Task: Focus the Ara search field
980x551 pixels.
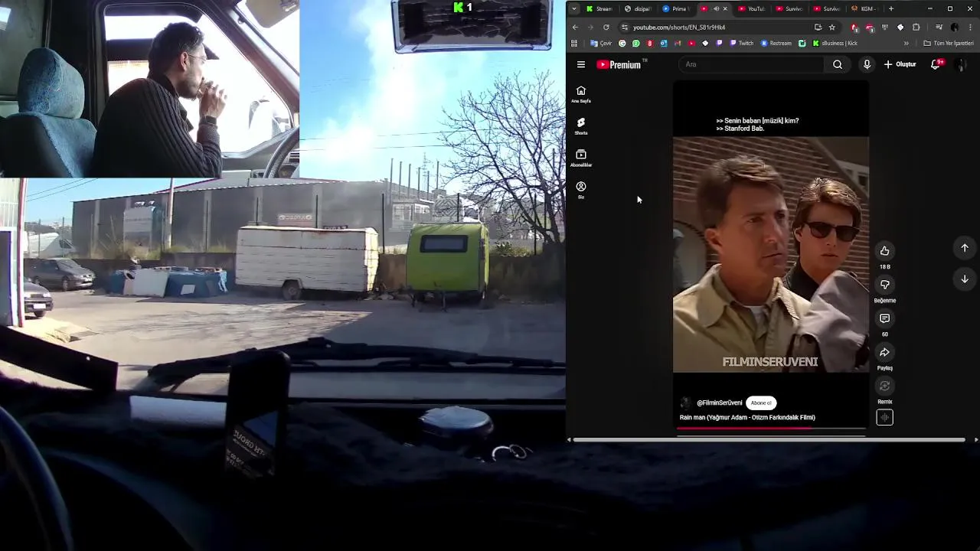Action: [750, 64]
